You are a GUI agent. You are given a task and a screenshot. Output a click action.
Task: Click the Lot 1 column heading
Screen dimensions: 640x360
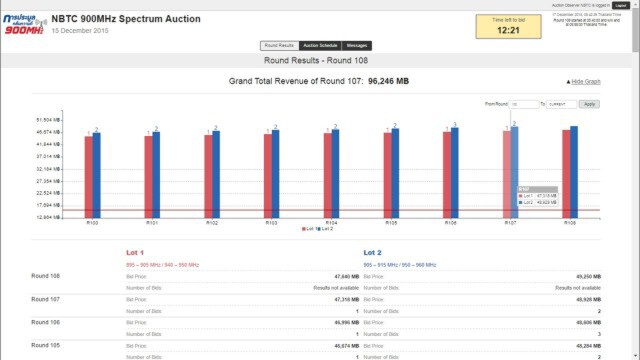tap(135, 253)
